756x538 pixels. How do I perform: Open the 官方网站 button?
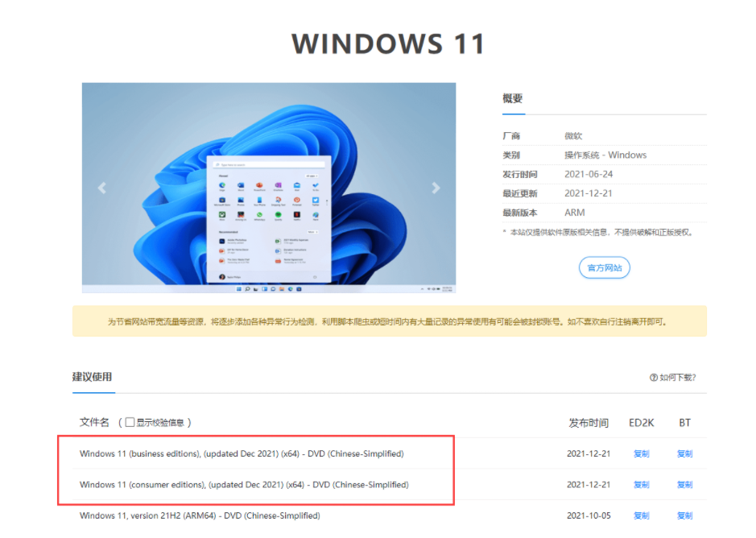coord(604,268)
